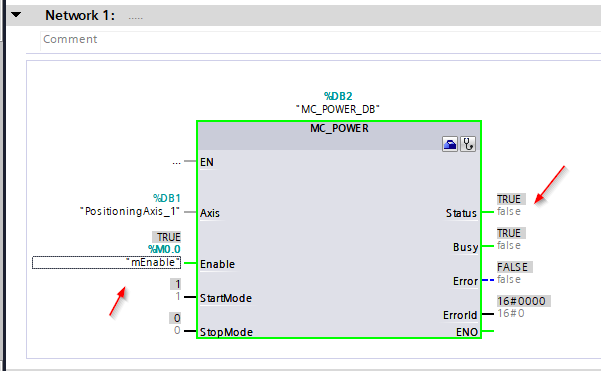Screen dimensions: 601x371
Task: Click the EN input placeholder dots
Action: (x=176, y=163)
